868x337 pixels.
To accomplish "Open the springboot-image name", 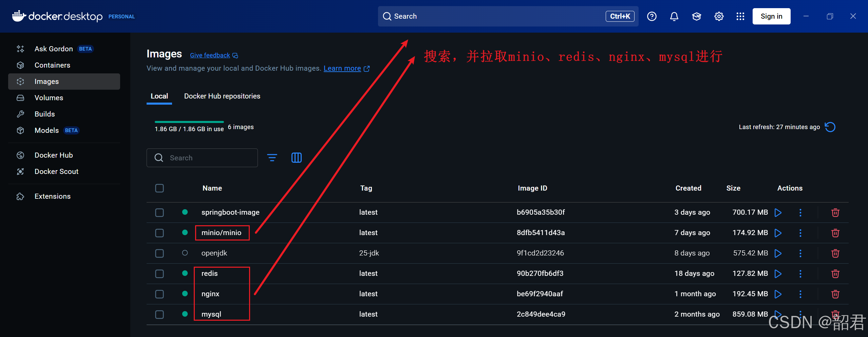I will coord(230,212).
